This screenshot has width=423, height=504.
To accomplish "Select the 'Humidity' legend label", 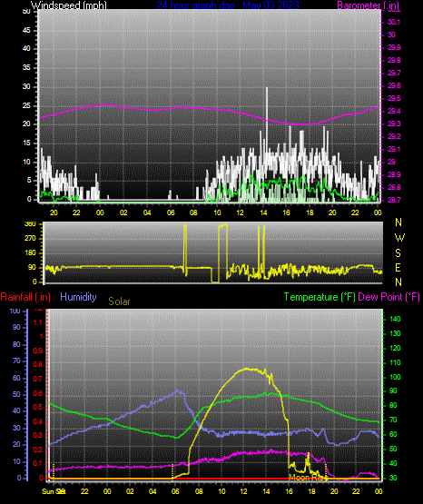I will pyautogui.click(x=78, y=297).
